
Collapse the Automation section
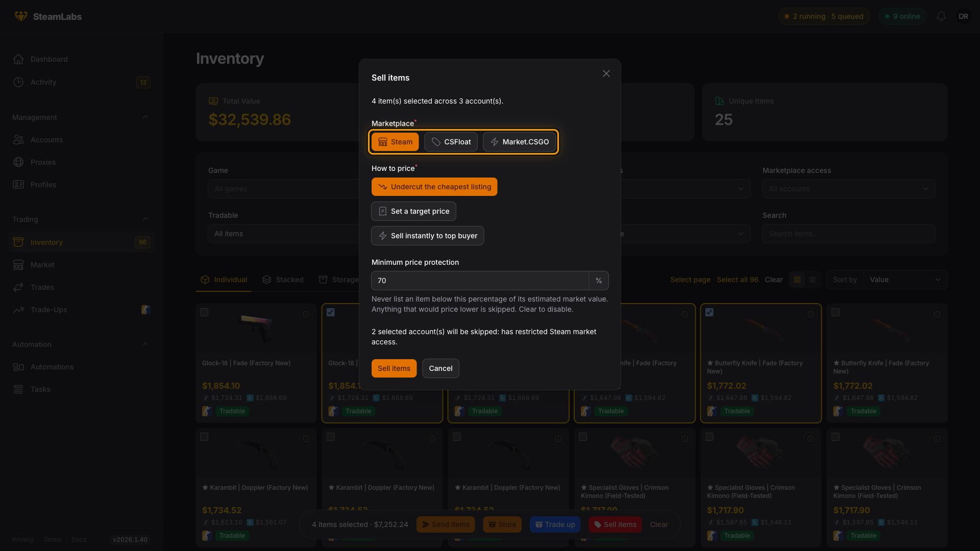[x=145, y=344]
